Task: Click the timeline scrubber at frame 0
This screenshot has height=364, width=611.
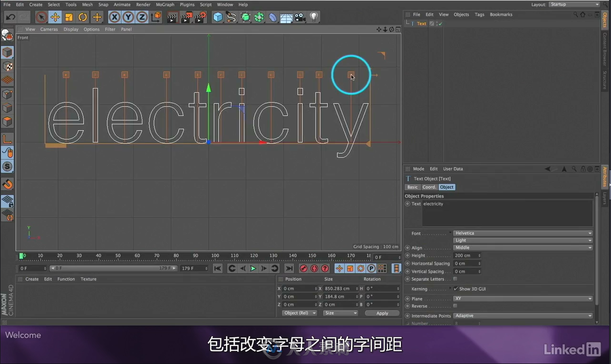Action: 21,256
